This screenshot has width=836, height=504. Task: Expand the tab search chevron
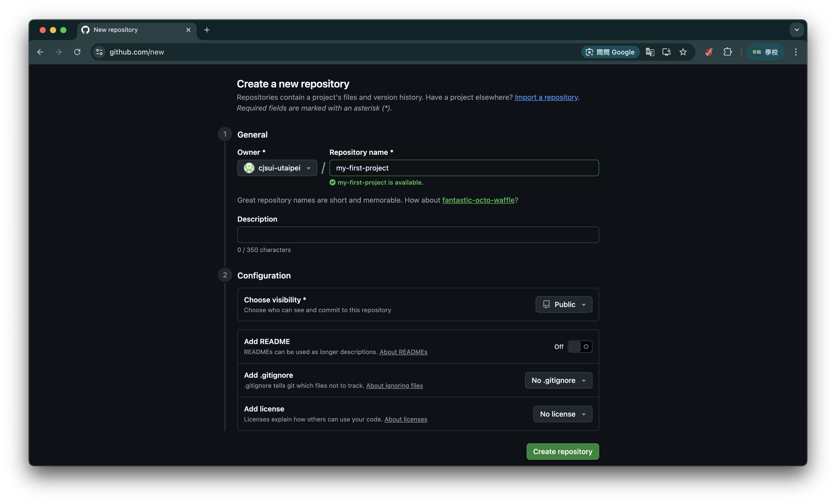click(x=797, y=30)
